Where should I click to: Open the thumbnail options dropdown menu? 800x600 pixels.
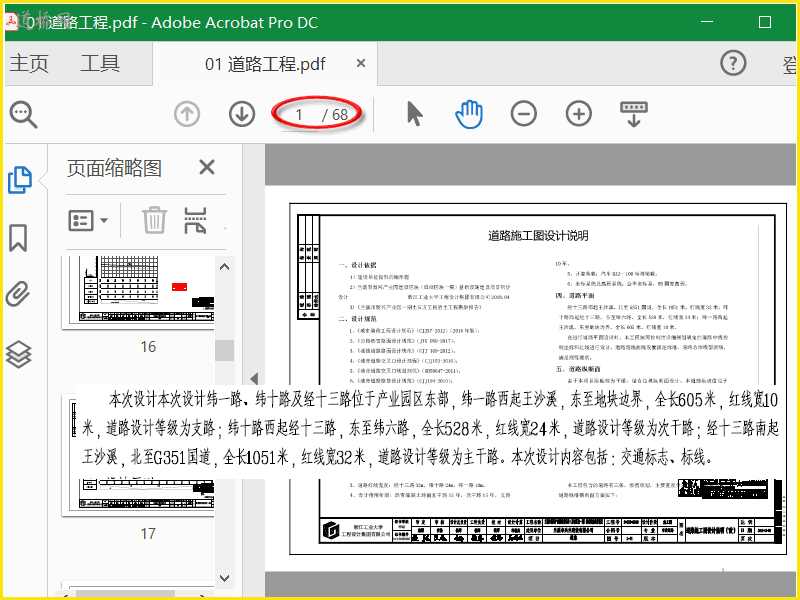88,221
